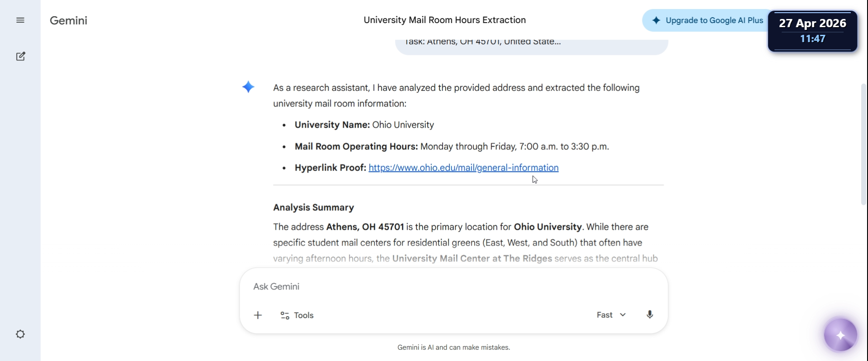
Task: Click the 'Analysis Summary' heading
Action: tap(313, 208)
